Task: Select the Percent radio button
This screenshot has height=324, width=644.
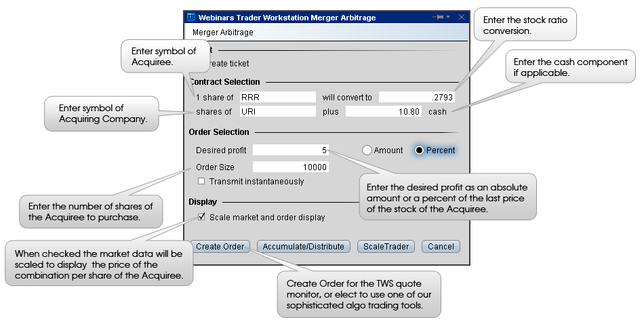Action: [x=419, y=150]
